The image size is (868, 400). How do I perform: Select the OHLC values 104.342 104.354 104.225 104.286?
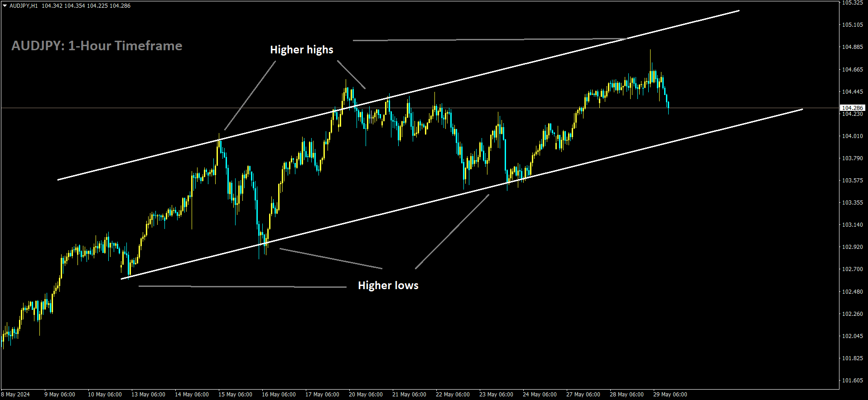(86, 6)
